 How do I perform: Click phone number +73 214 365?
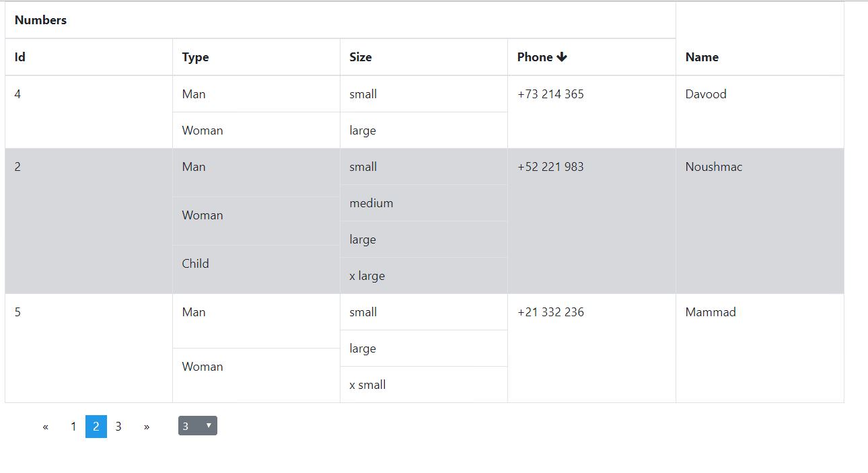pos(550,94)
